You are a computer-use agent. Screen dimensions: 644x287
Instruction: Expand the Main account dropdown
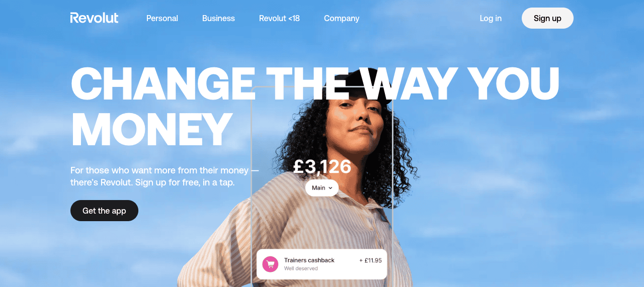click(x=322, y=188)
